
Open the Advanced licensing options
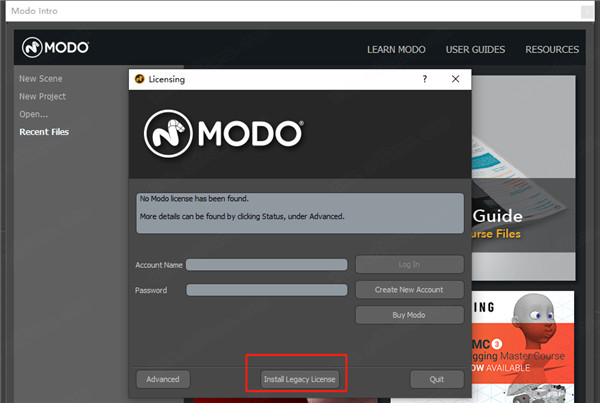coord(163,379)
